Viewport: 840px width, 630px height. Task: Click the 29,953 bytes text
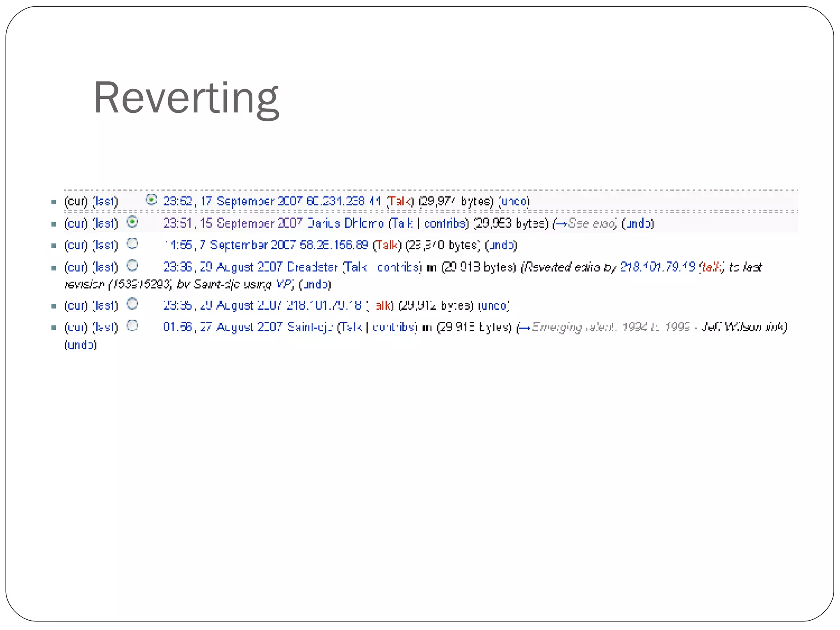point(511,223)
